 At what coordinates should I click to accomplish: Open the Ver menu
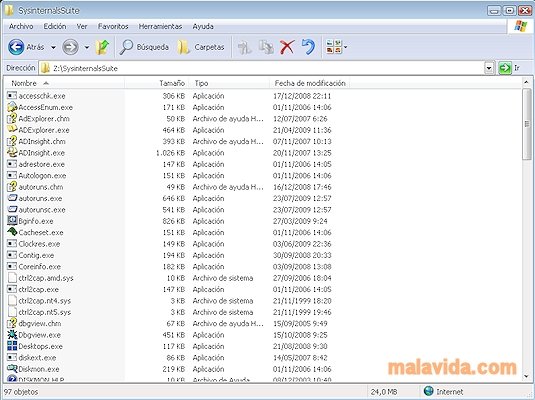click(x=82, y=26)
